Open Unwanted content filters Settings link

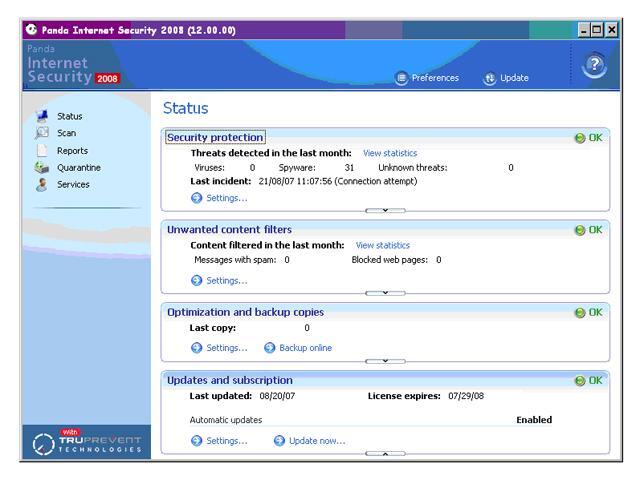[x=227, y=280]
